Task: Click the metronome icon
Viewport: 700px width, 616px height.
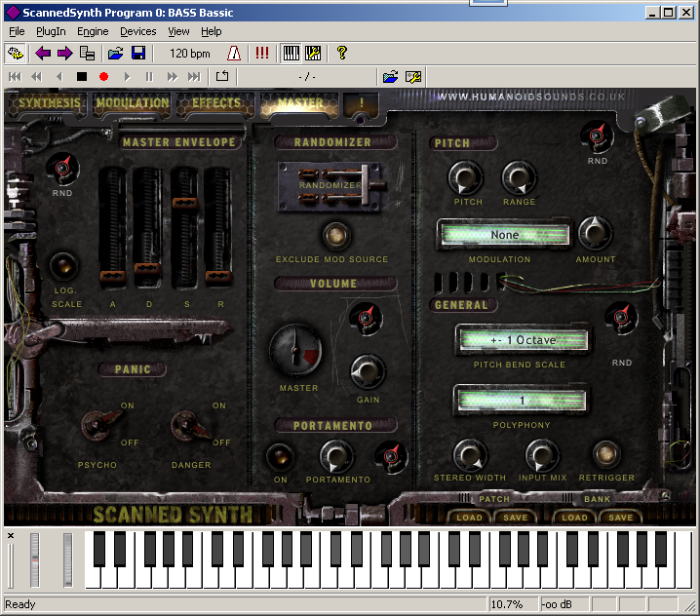Action: coord(234,54)
